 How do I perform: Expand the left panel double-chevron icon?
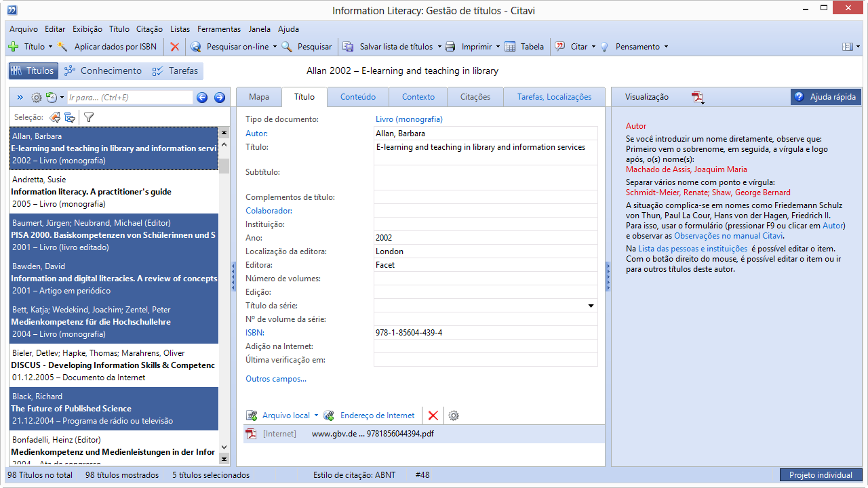[x=20, y=98]
